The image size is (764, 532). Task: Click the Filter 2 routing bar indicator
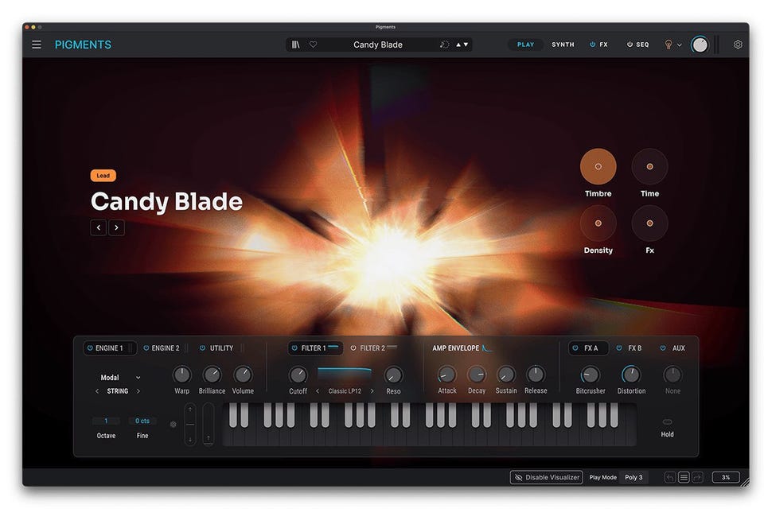[392, 347]
